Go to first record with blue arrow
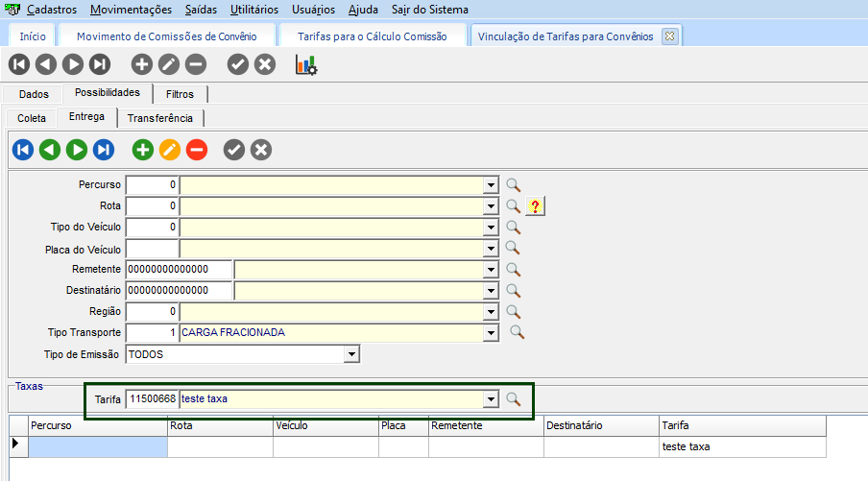The width and height of the screenshot is (868, 481). point(23,150)
